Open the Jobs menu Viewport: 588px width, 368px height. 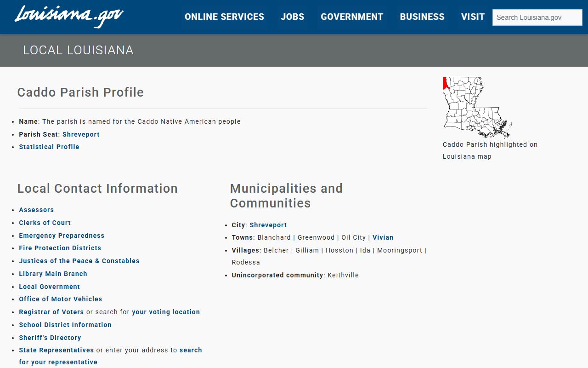(293, 17)
